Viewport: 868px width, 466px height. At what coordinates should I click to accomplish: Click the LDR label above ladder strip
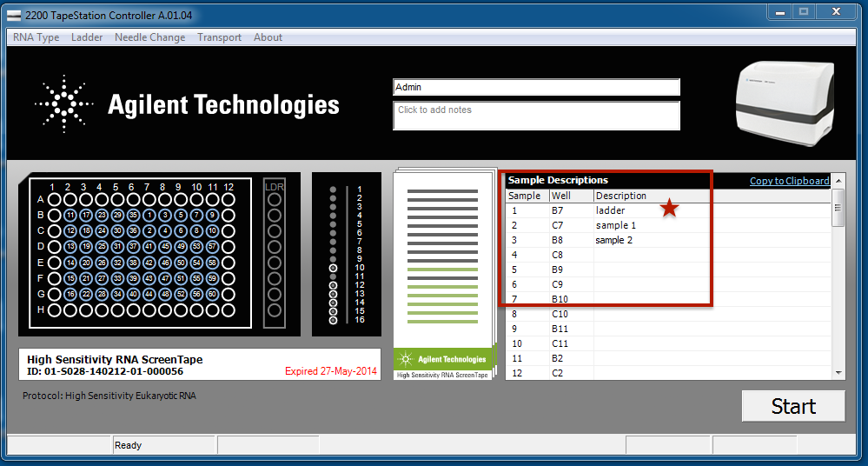point(275,187)
